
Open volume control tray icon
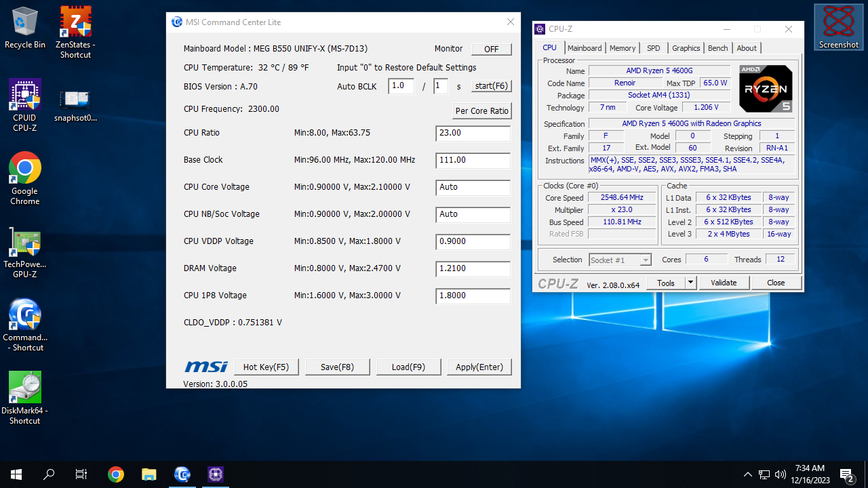tap(781, 474)
